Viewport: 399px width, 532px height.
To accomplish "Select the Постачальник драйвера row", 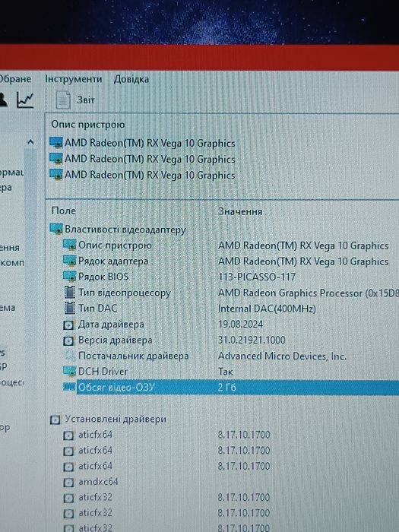I will pyautogui.click(x=205, y=356).
